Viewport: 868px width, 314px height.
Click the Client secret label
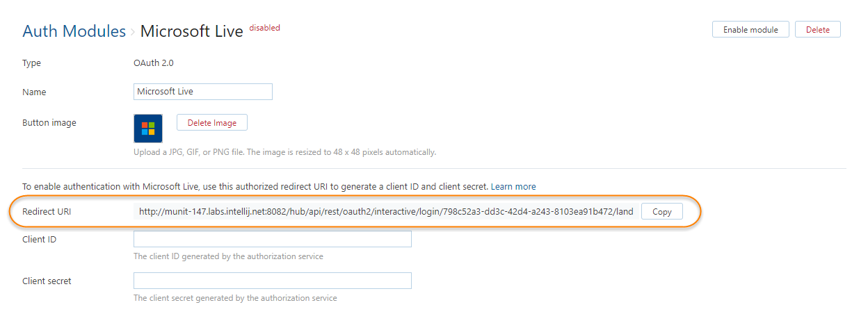pyautogui.click(x=47, y=281)
